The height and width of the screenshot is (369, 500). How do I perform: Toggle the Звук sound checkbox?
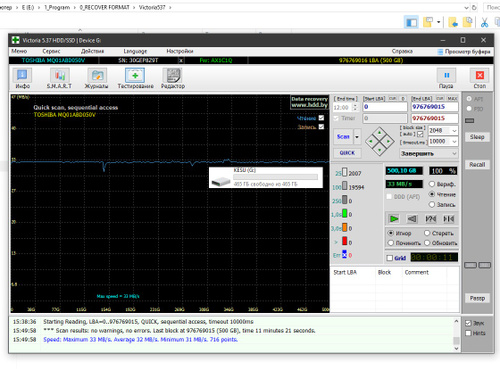pos(468,323)
